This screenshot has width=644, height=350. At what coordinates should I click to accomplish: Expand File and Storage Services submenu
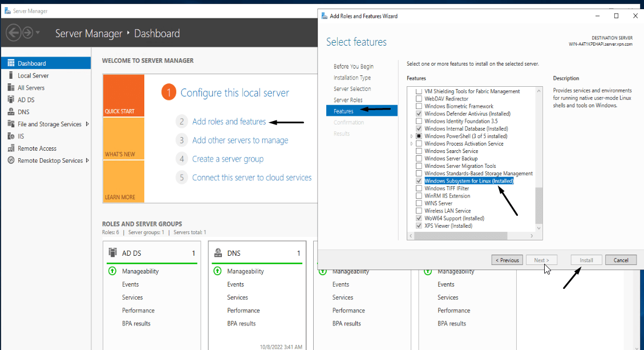point(87,124)
